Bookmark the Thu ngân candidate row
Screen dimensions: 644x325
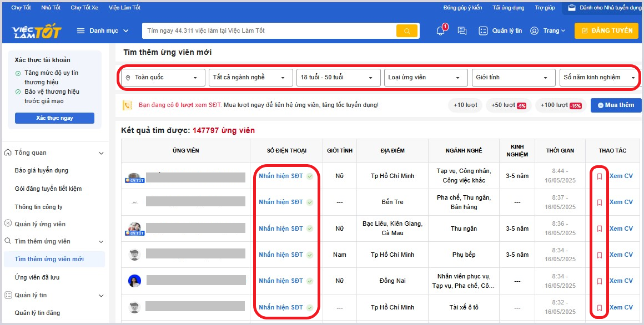tap(600, 228)
